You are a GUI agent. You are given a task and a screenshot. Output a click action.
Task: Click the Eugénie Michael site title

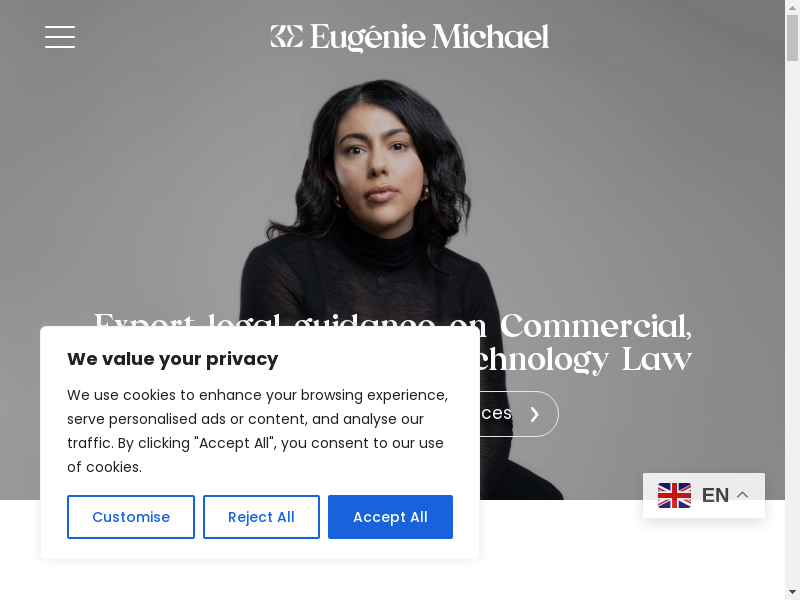click(x=429, y=37)
